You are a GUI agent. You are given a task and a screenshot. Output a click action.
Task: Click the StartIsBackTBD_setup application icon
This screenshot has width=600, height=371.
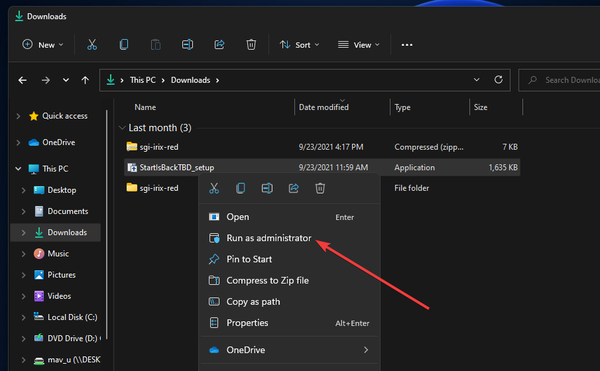(132, 168)
